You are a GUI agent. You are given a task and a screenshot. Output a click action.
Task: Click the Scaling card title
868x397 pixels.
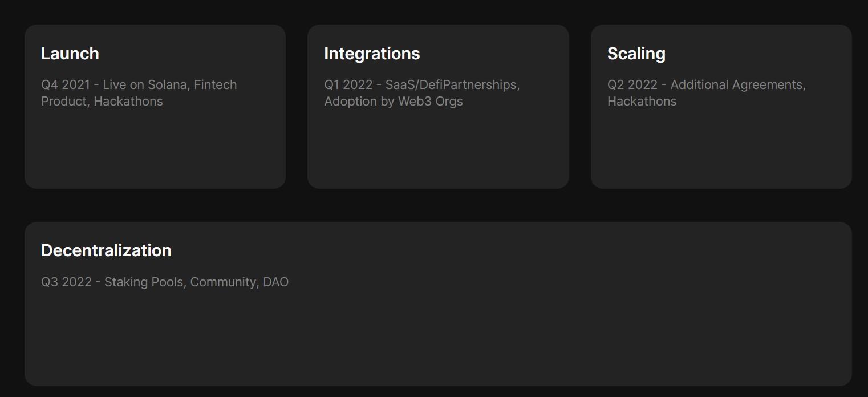point(636,54)
